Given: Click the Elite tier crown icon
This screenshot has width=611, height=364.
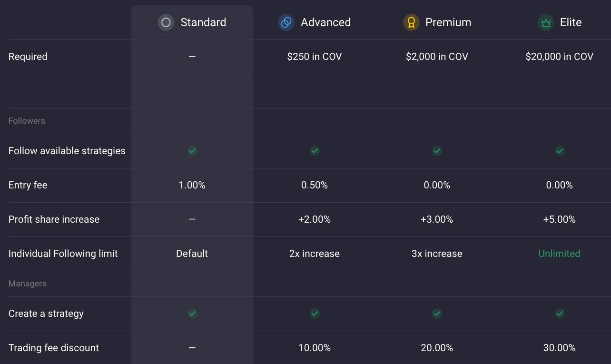Looking at the screenshot, I should click(546, 22).
